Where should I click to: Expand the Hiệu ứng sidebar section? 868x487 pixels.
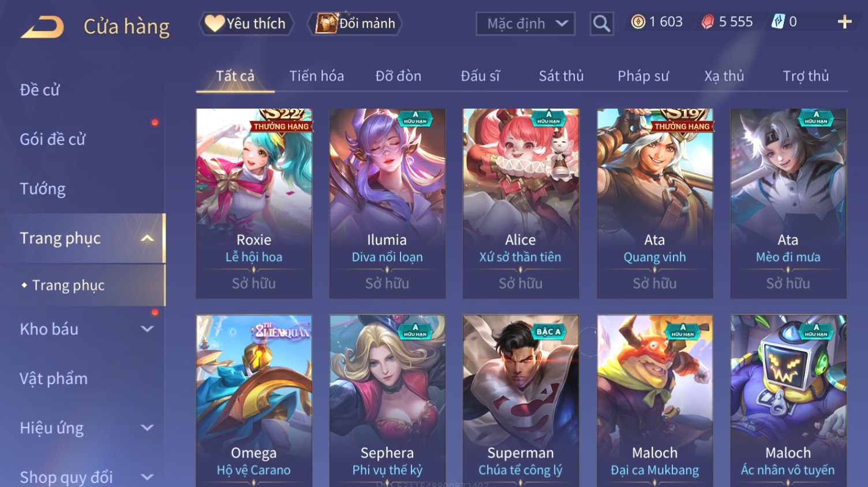click(x=147, y=428)
